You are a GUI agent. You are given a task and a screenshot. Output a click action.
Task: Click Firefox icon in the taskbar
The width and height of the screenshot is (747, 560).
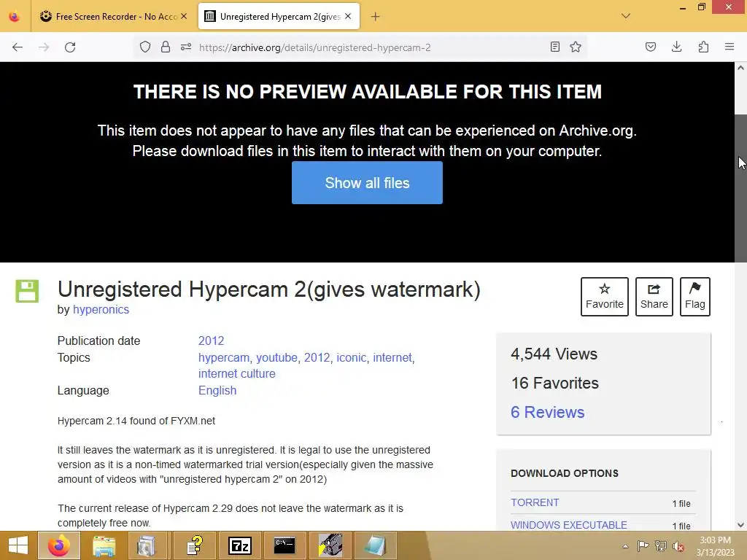click(59, 545)
